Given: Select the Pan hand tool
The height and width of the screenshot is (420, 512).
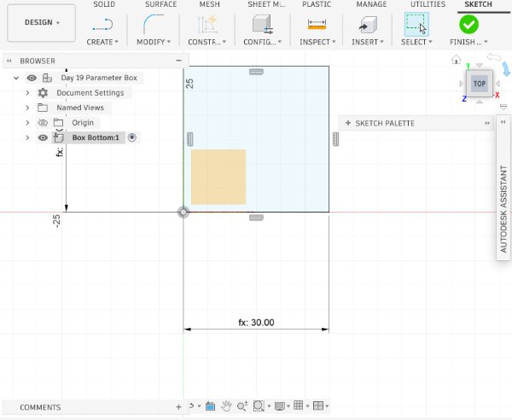Looking at the screenshot, I should click(x=226, y=406).
